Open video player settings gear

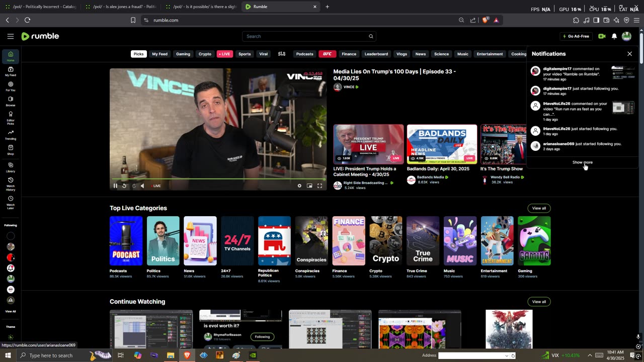click(x=299, y=186)
